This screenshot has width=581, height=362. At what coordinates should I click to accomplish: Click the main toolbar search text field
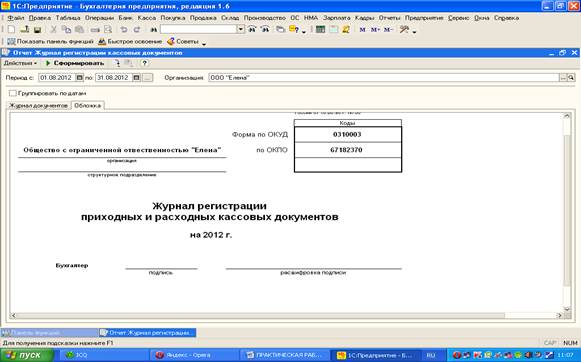(199, 29)
